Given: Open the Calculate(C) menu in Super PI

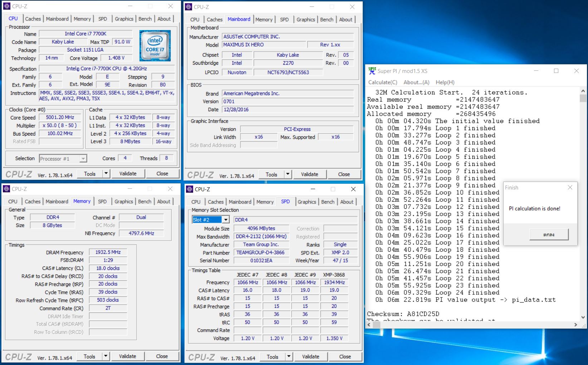Looking at the screenshot, I should coord(382,82).
